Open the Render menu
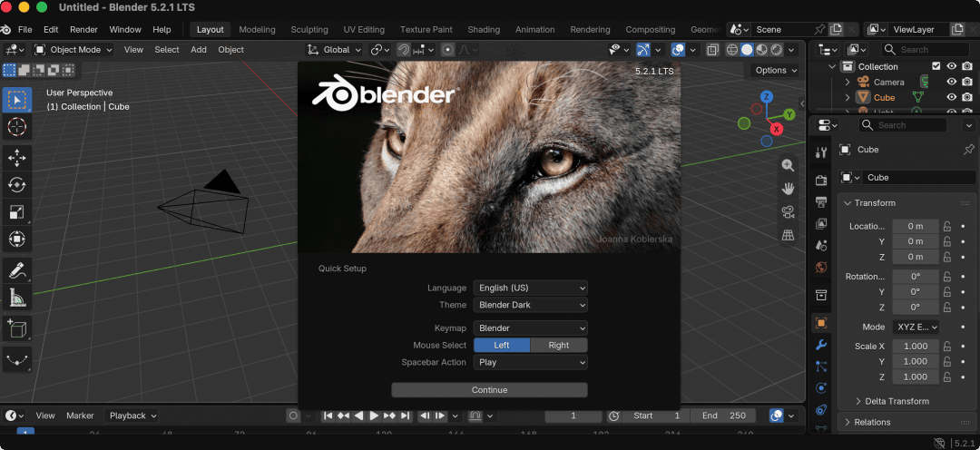980x450 pixels. [83, 29]
